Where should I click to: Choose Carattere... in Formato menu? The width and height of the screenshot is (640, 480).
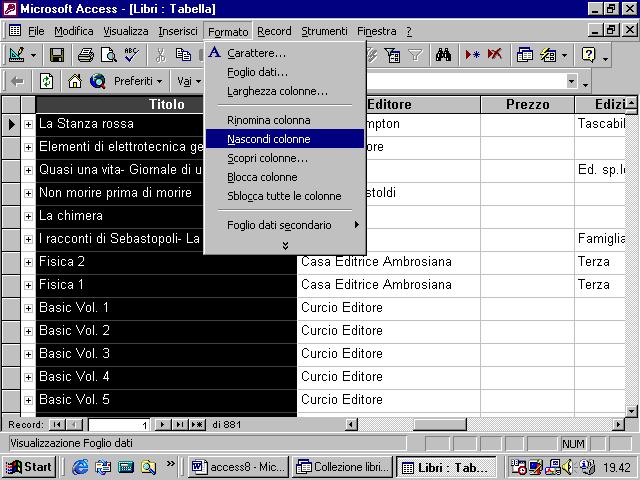point(285,53)
